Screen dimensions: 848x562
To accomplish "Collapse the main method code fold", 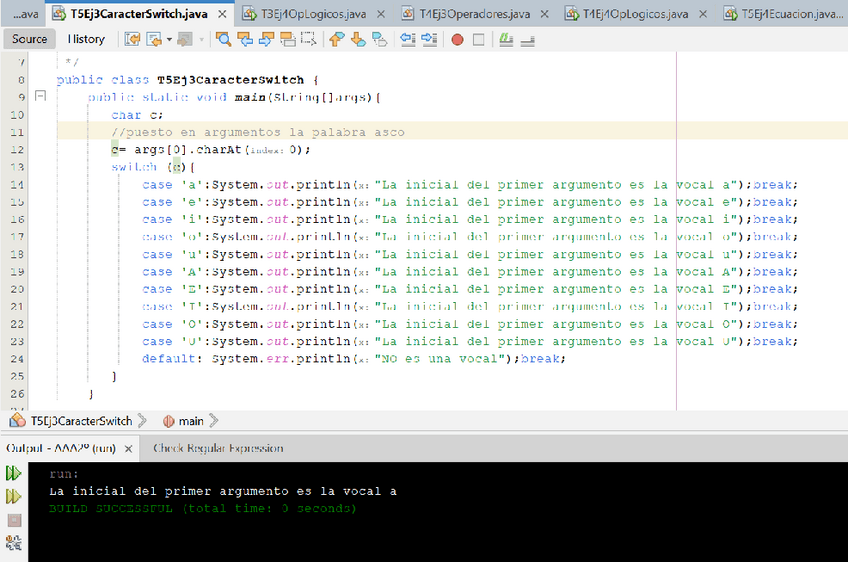I will 40,97.
